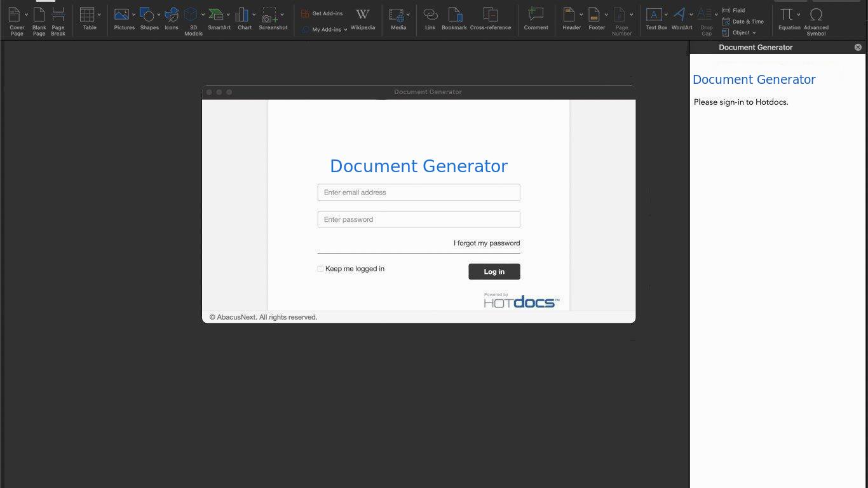Expand the Media dropdown arrow

coord(408,14)
